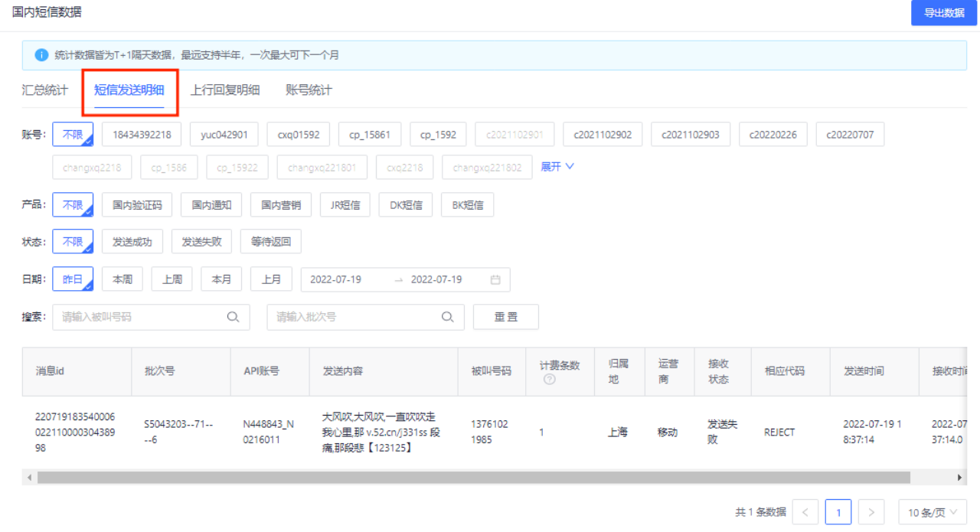Click the horizontal table scrollbar thumb
The image size is (980, 532).
[x=473, y=478]
